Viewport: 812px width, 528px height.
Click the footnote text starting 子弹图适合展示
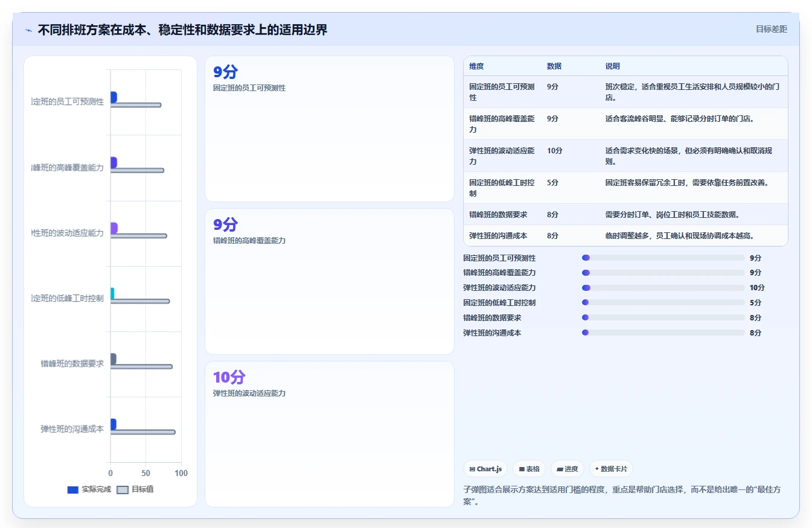tap(622, 495)
